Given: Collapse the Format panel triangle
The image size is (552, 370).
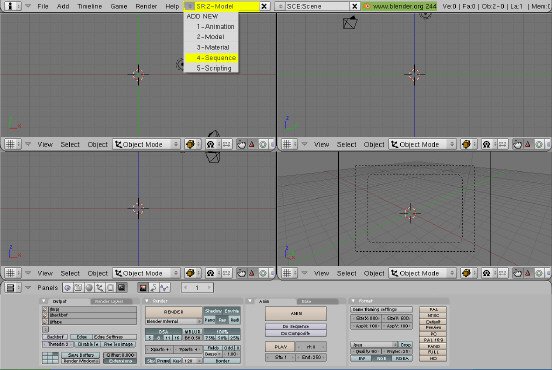Looking at the screenshot, I should (353, 301).
